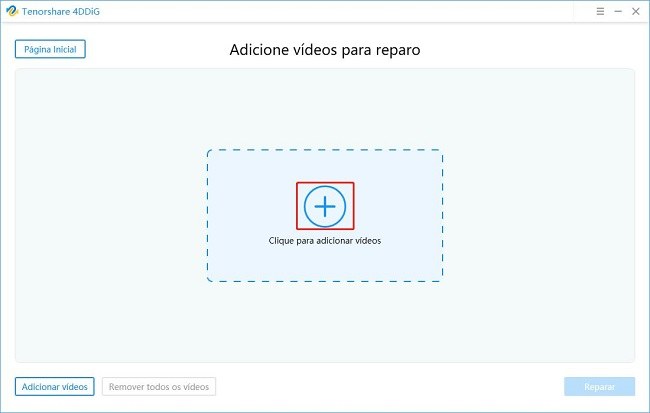The height and width of the screenshot is (413, 650).
Task: Click the Adicionar vídeos button
Action: pos(55,386)
